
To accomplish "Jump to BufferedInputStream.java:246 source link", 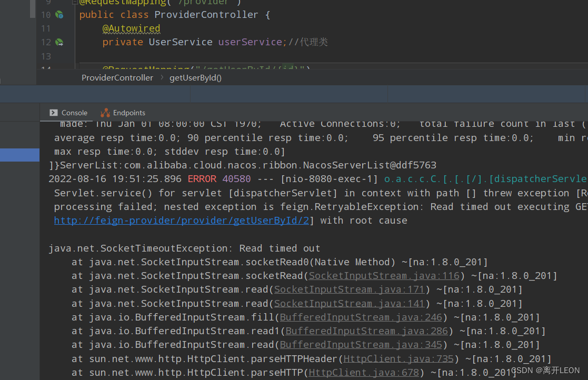I will coord(361,317).
